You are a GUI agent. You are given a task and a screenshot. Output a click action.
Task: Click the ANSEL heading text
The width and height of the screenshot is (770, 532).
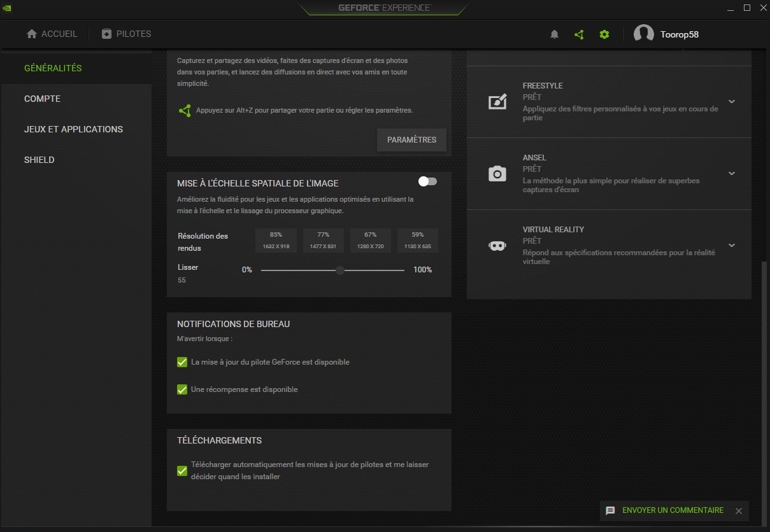click(x=534, y=158)
